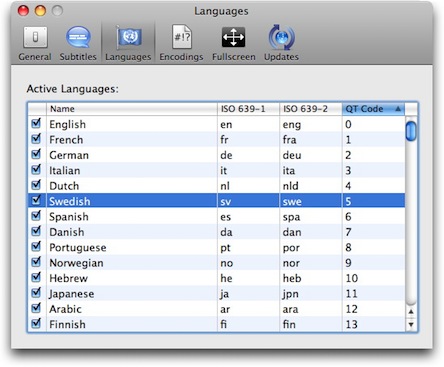Sort by ISO 639-2 column header

[311, 109]
